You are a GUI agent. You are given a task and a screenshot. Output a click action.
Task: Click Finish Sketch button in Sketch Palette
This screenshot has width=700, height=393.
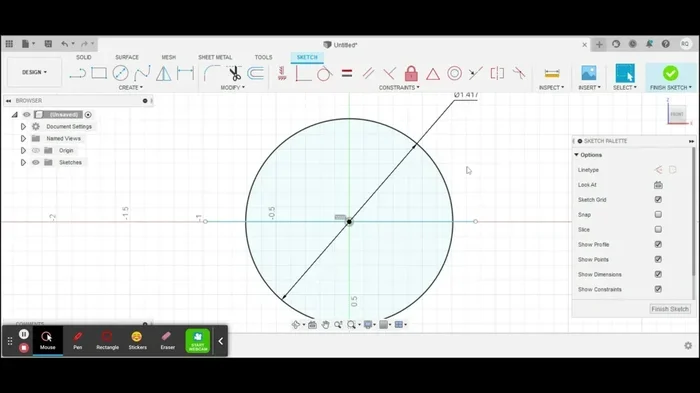point(670,309)
